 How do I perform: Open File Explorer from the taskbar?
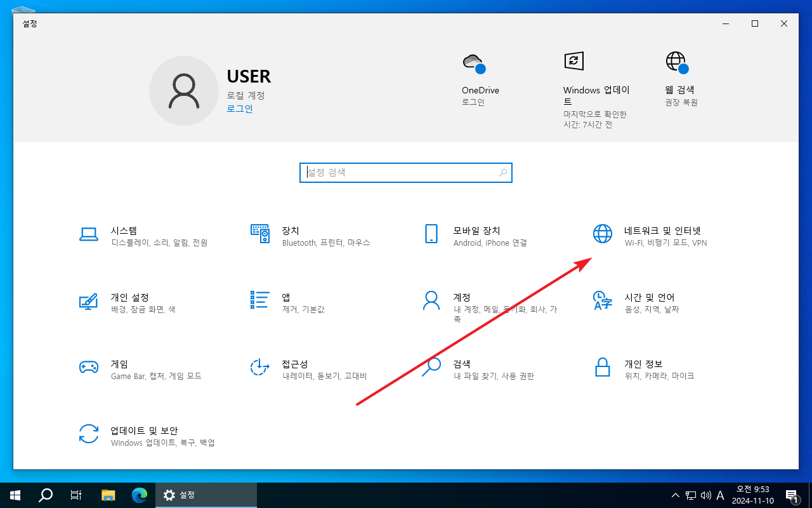(108, 495)
